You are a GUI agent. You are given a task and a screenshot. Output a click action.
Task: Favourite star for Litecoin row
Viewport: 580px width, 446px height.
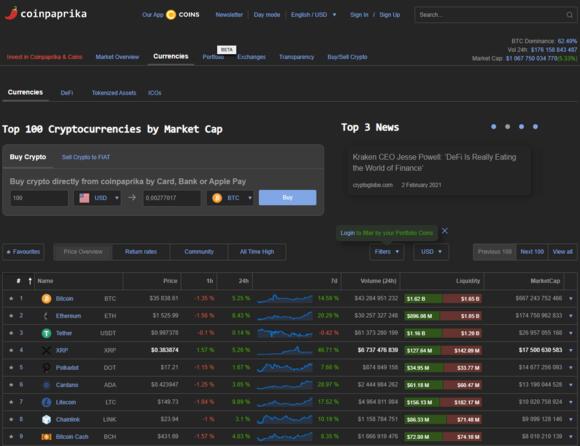[x=11, y=402]
